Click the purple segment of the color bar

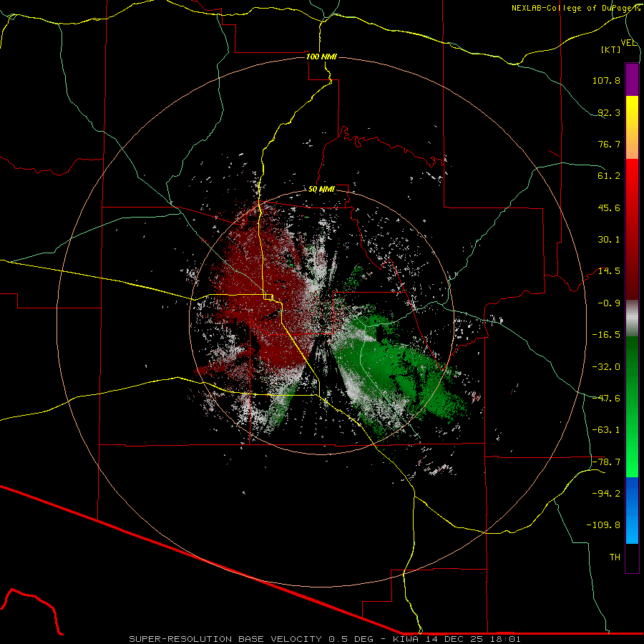pyautogui.click(x=632, y=80)
